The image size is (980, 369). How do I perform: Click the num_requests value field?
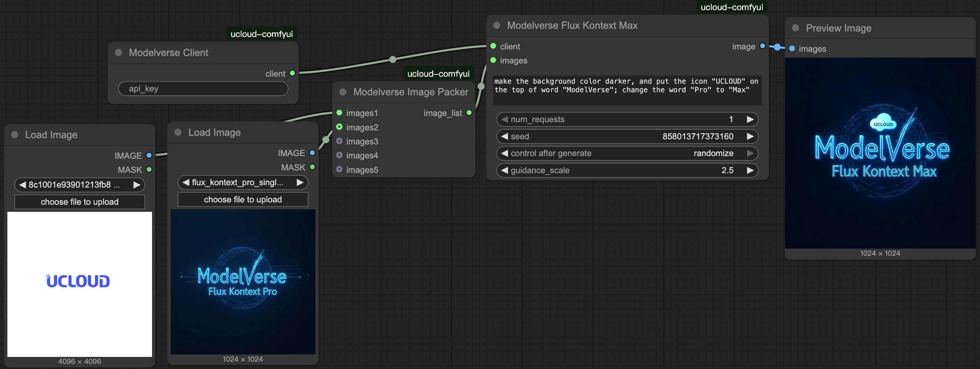[627, 119]
